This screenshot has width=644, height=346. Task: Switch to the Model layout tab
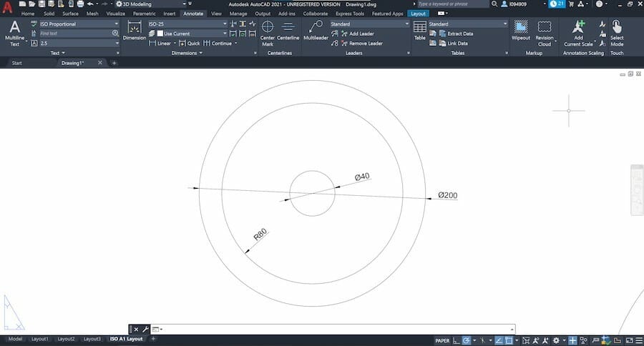pos(15,339)
